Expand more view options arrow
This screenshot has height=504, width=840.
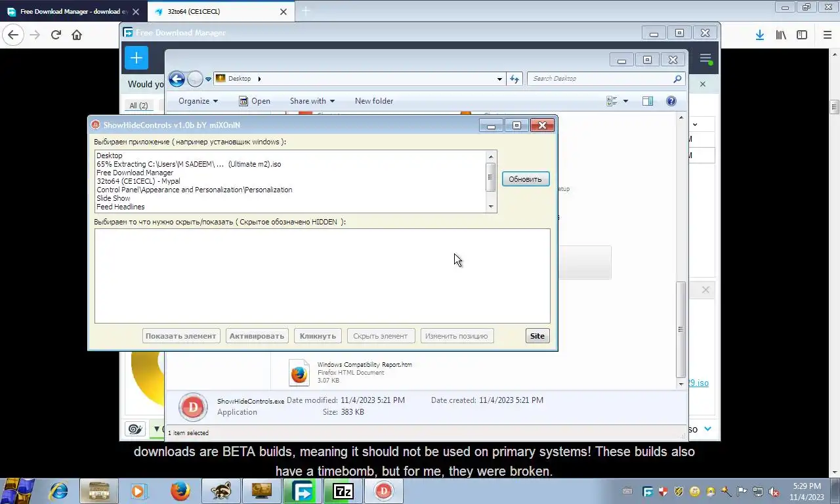pos(625,101)
